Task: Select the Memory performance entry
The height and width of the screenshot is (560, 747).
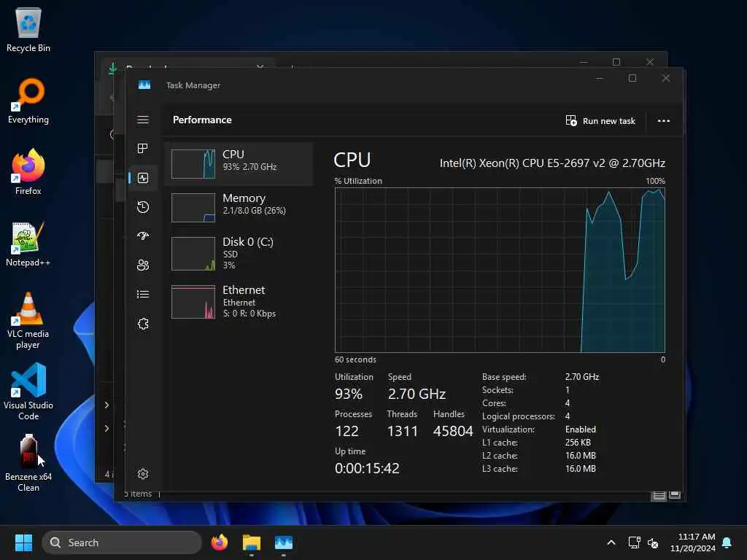Action: [239, 207]
